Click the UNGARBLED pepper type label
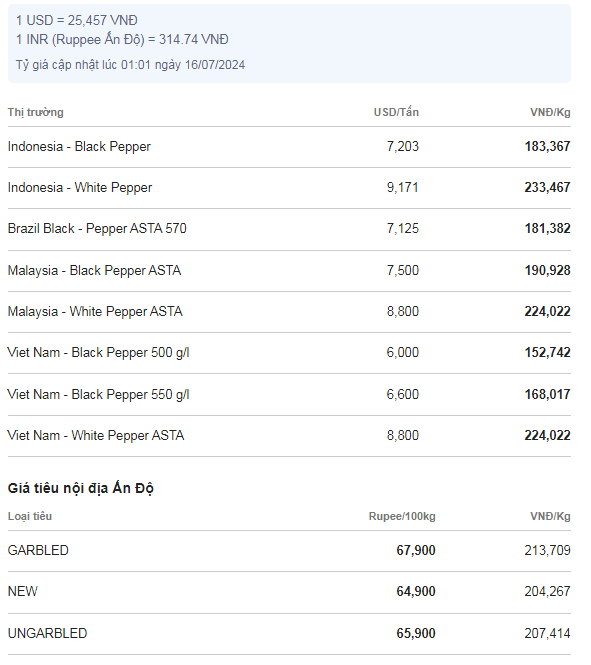Viewport: 591px width, 665px height. click(47, 634)
